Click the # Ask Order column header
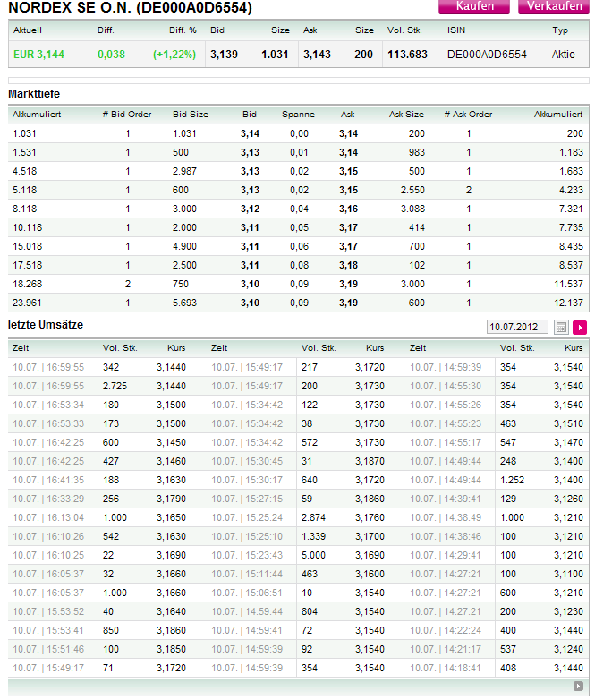This screenshot has height=700, width=595. coord(468,115)
